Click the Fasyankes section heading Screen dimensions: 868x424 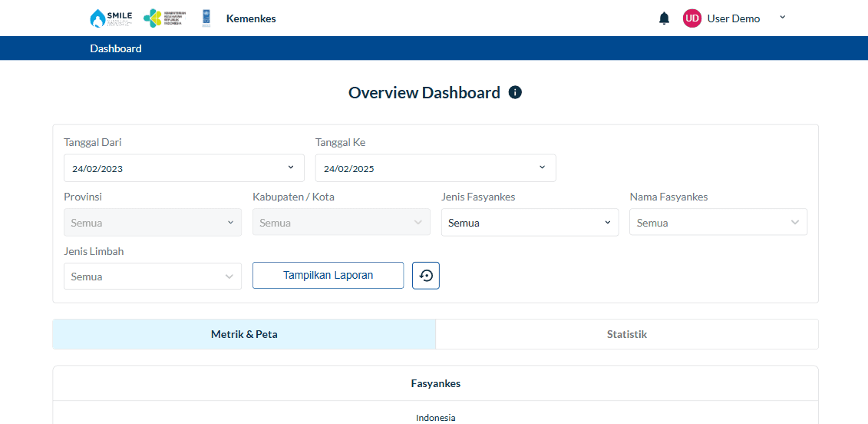pyautogui.click(x=436, y=383)
